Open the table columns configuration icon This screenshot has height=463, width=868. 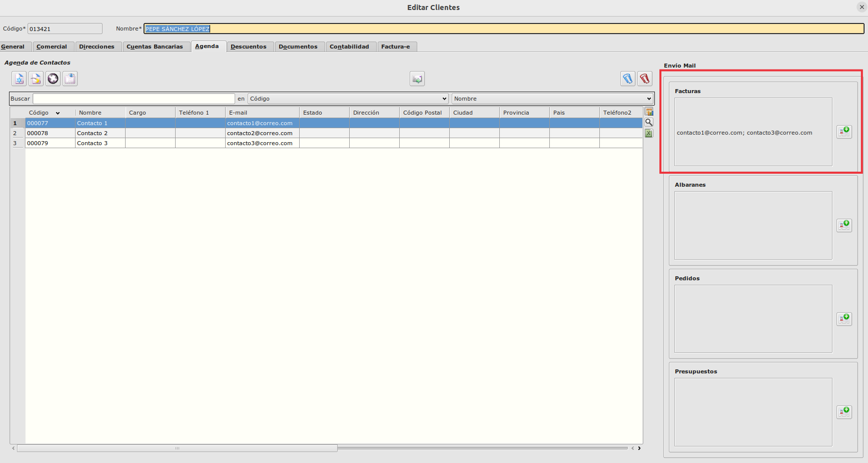click(x=649, y=112)
